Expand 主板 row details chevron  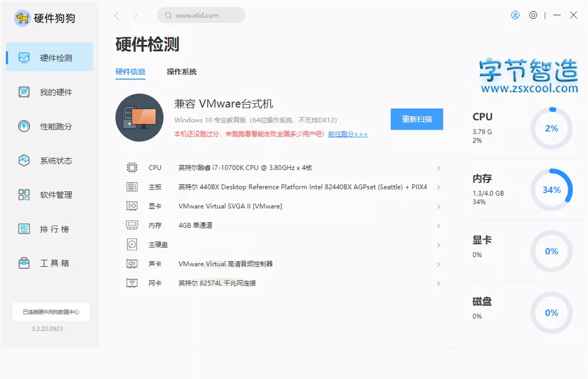point(439,187)
